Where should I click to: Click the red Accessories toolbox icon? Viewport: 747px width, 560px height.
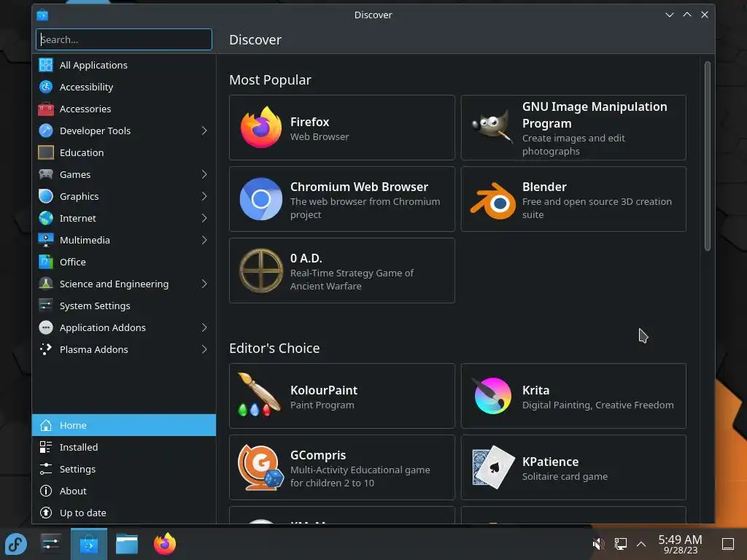coord(46,109)
